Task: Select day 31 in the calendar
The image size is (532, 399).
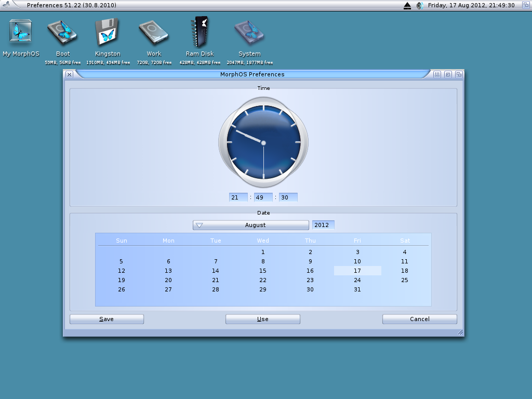Action: point(357,289)
